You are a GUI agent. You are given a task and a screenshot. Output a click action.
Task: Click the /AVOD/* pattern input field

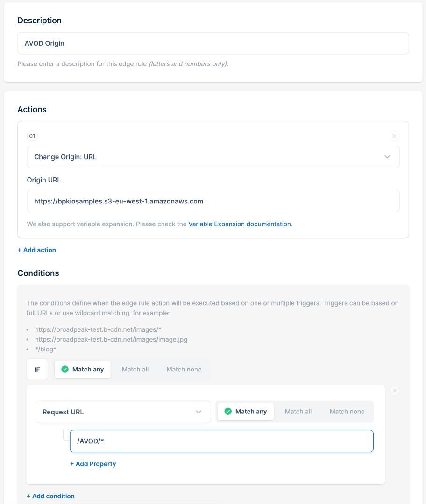(x=221, y=441)
